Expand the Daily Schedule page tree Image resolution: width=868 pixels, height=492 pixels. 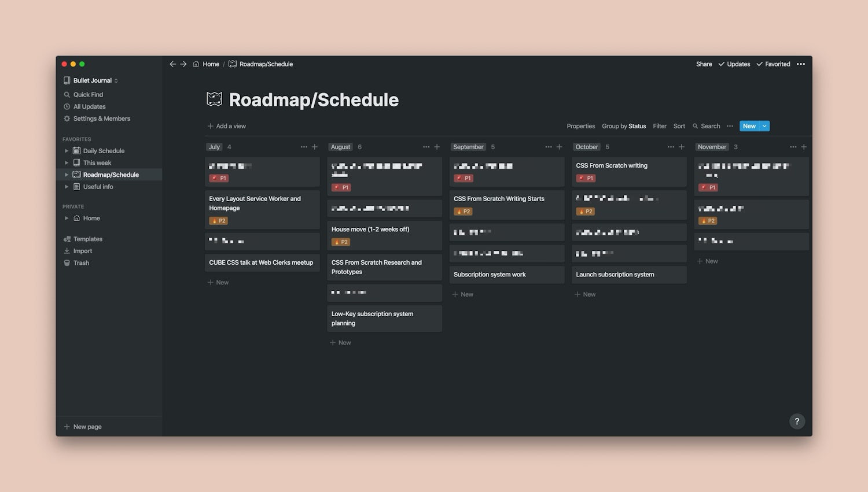tap(67, 151)
